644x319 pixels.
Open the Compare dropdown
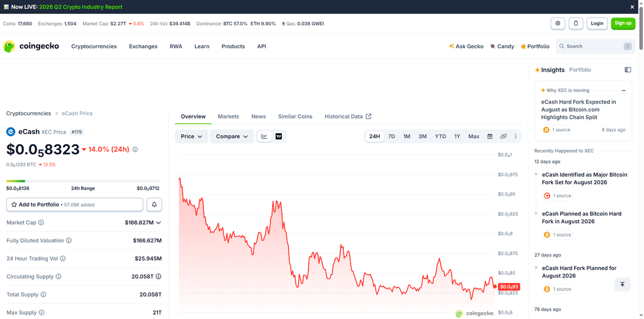232,136
